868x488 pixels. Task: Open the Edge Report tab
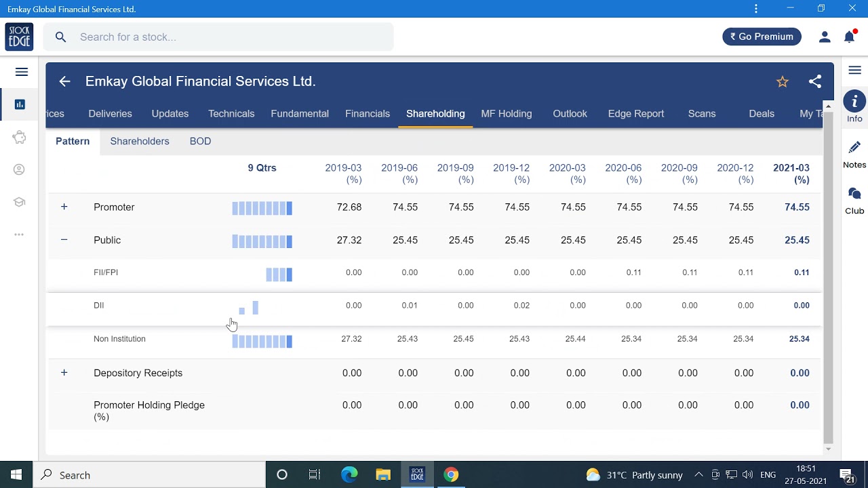pos(636,114)
